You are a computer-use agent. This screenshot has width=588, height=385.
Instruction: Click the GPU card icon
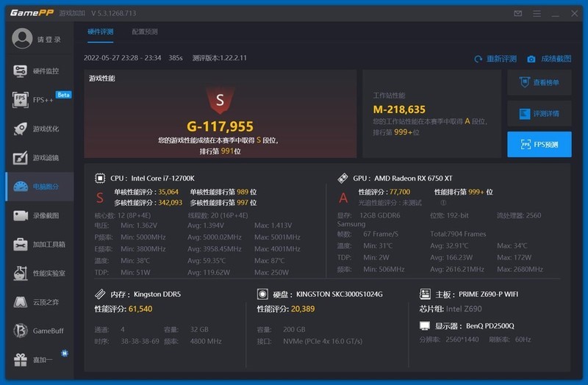pos(343,178)
